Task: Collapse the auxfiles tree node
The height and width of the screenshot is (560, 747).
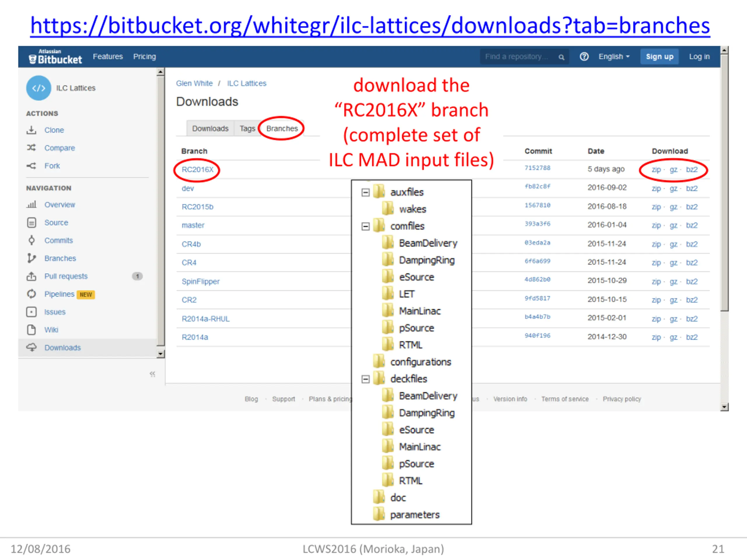Action: 365,192
